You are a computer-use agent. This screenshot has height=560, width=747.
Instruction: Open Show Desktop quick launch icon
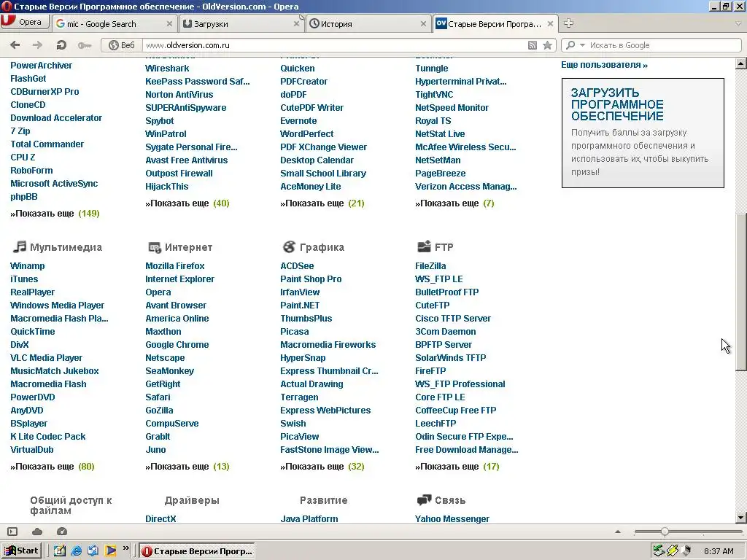pyautogui.click(x=59, y=551)
